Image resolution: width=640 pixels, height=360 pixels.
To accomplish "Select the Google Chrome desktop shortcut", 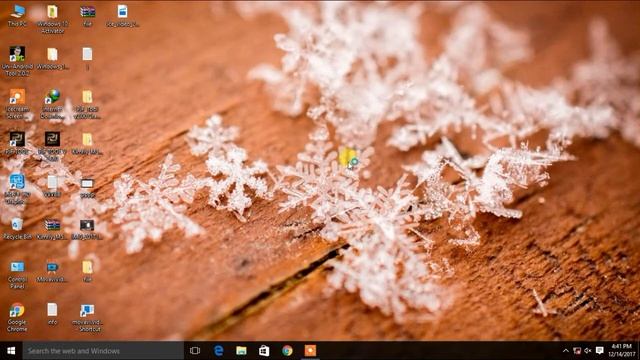I will 17,318.
